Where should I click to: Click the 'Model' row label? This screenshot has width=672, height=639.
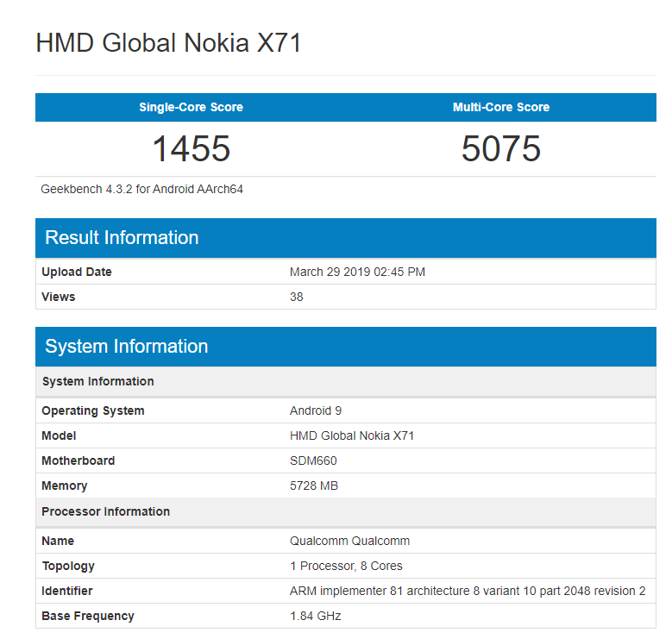[x=59, y=435]
